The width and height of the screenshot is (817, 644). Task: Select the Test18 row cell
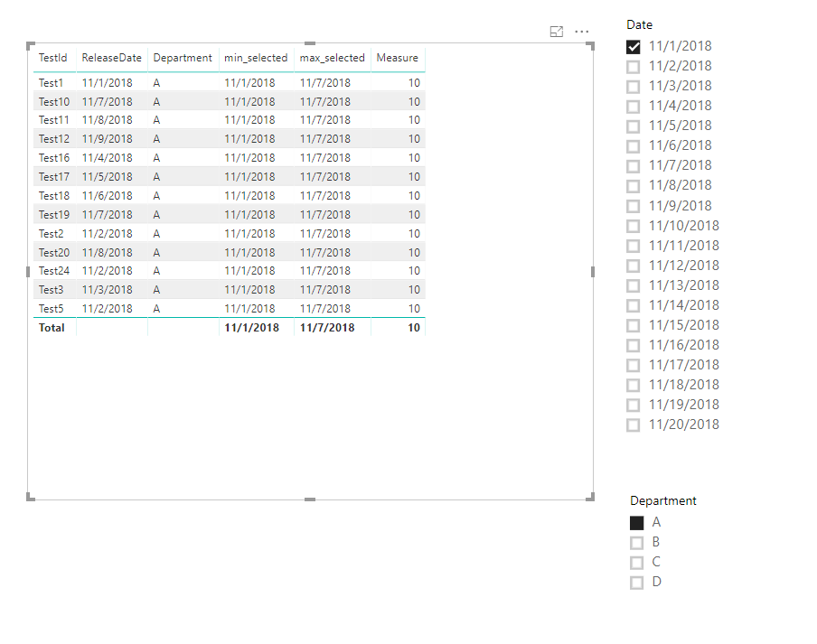53,196
